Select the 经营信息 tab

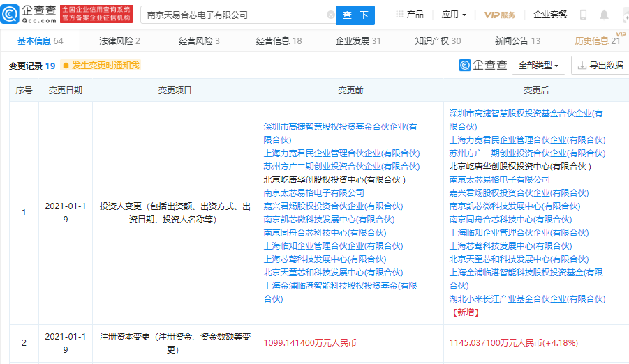click(279, 41)
